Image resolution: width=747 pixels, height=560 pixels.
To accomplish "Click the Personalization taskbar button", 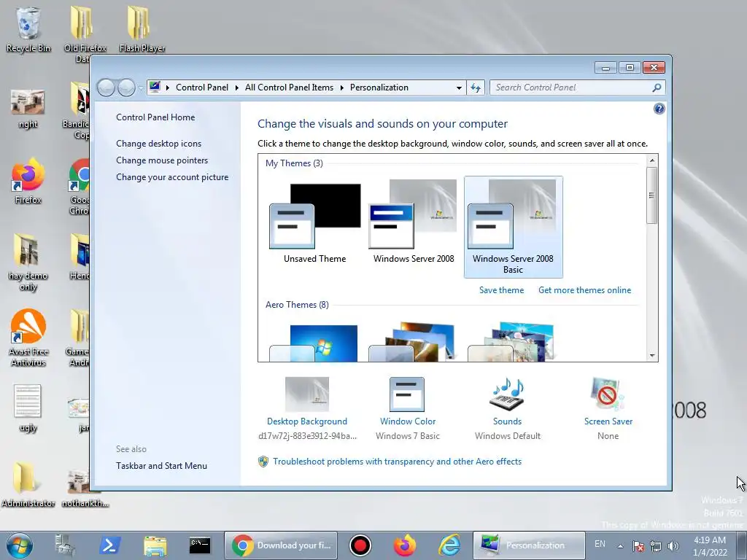I will tap(529, 545).
